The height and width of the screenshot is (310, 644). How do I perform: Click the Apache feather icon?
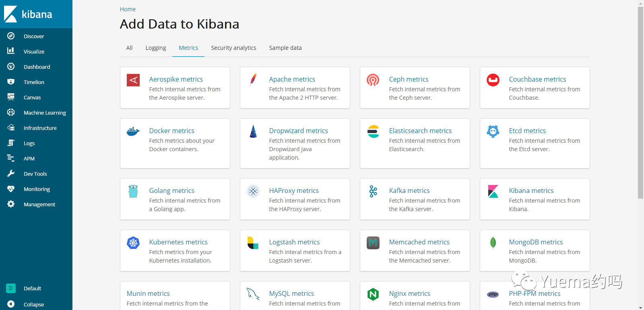click(x=253, y=80)
